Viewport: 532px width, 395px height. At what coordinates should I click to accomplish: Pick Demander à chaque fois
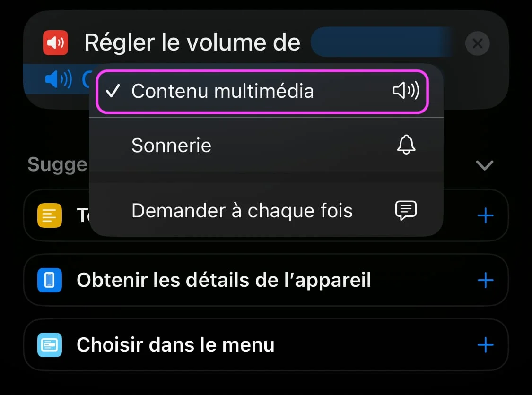point(266,210)
